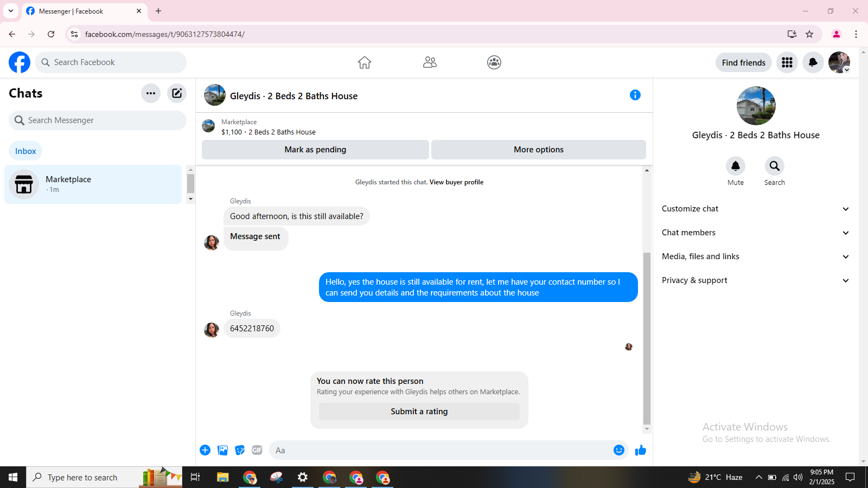Open chat options three-dots button
The image size is (868, 488).
(151, 93)
